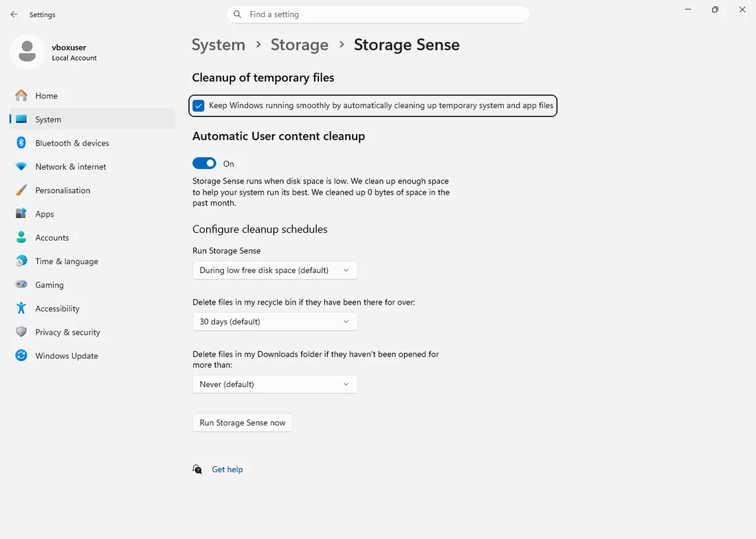Screen dimensions: 756x539
Task: Click the 'Run Storage Sense' label
Action: pos(227,251)
